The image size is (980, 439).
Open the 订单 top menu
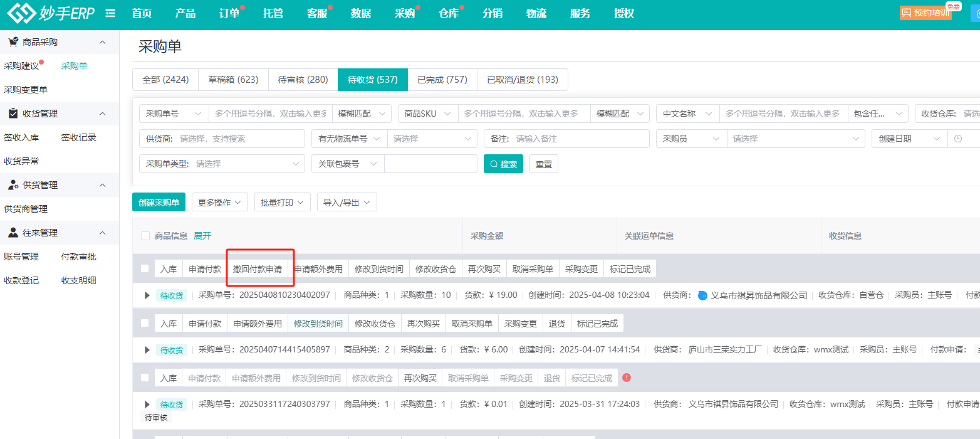[x=229, y=13]
